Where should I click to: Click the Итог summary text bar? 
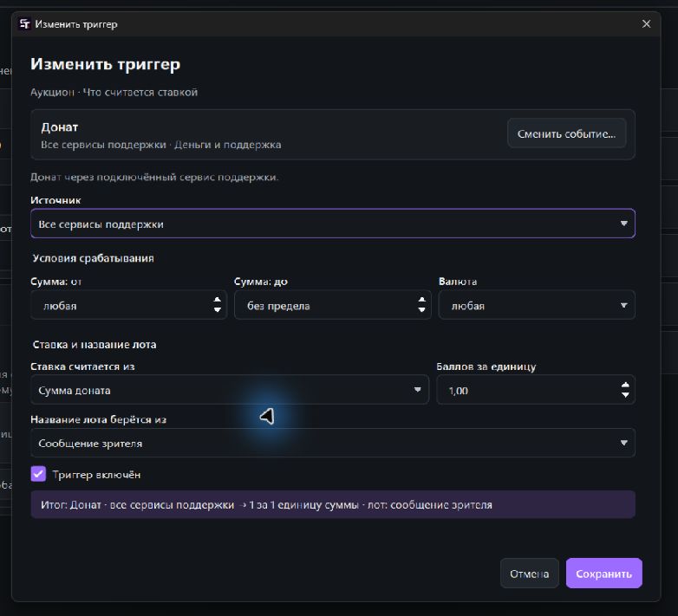pos(333,504)
